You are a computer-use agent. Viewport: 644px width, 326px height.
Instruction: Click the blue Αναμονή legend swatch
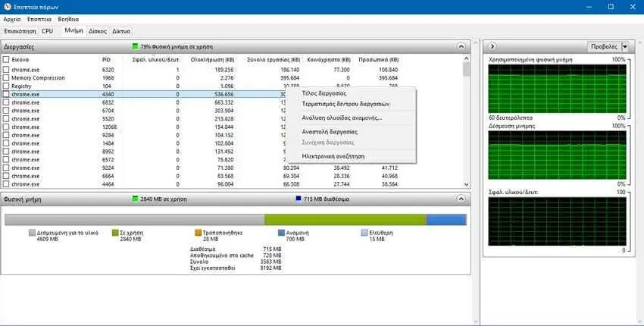[x=281, y=233]
